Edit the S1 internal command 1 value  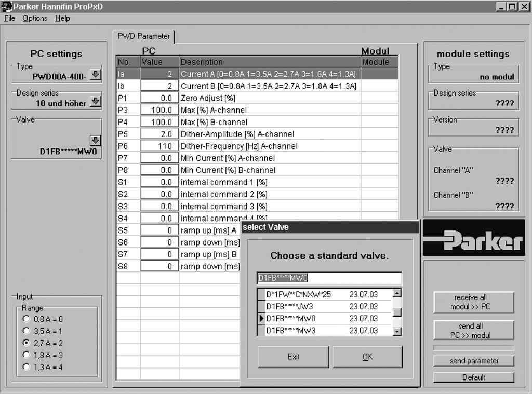(x=159, y=182)
